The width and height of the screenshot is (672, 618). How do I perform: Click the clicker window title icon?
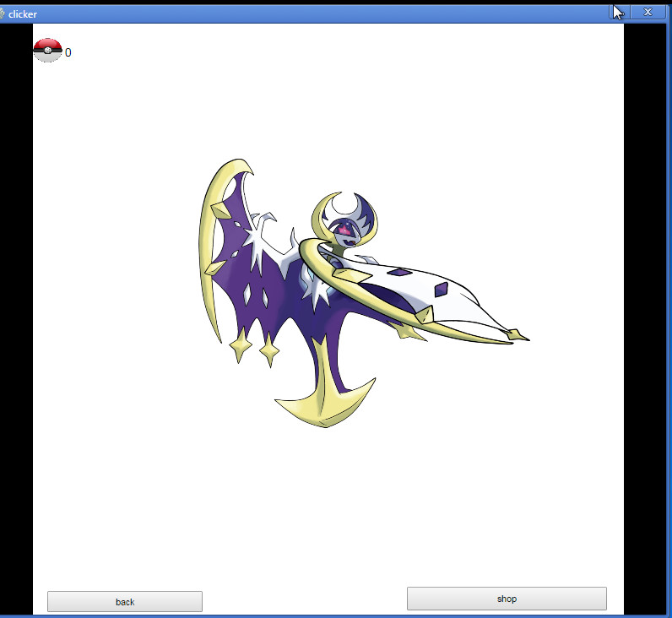[x=3, y=14]
